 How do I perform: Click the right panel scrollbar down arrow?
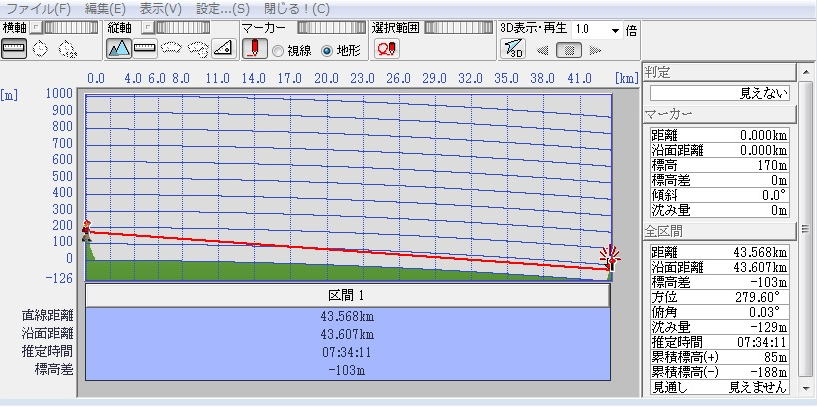806,388
